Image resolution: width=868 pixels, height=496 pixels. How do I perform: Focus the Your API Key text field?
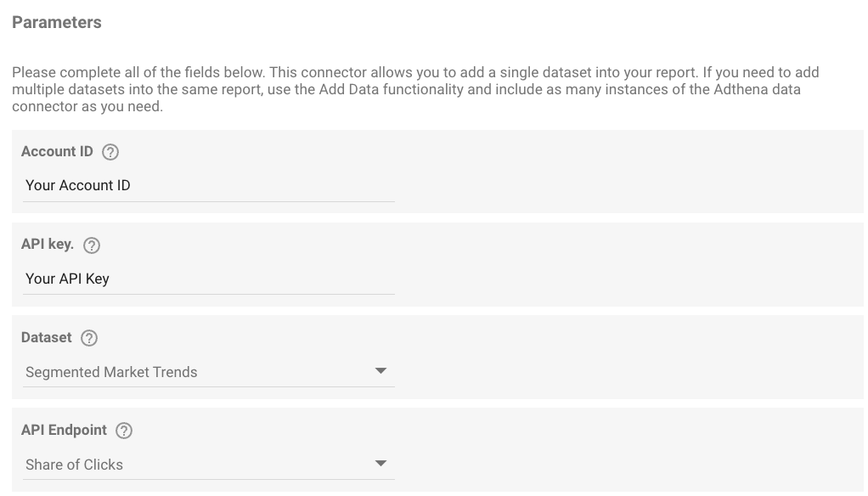[209, 279]
